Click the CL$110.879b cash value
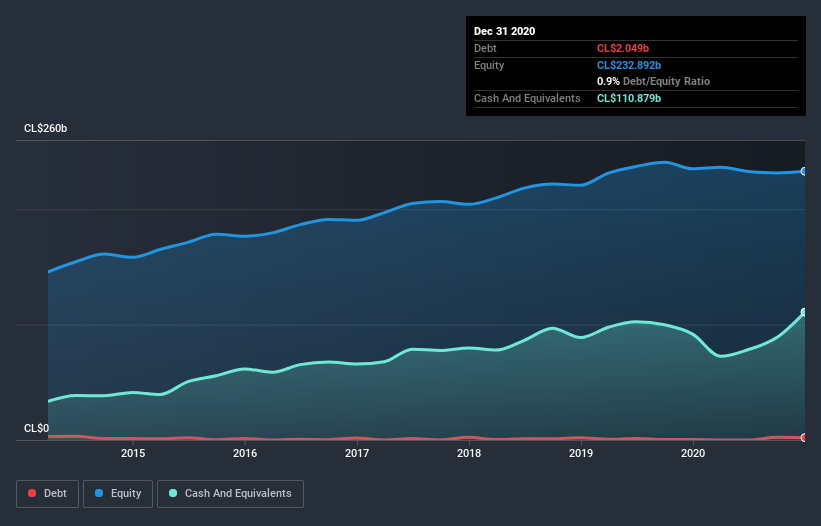Screen dimensions: 821x526 pyautogui.click(x=629, y=98)
